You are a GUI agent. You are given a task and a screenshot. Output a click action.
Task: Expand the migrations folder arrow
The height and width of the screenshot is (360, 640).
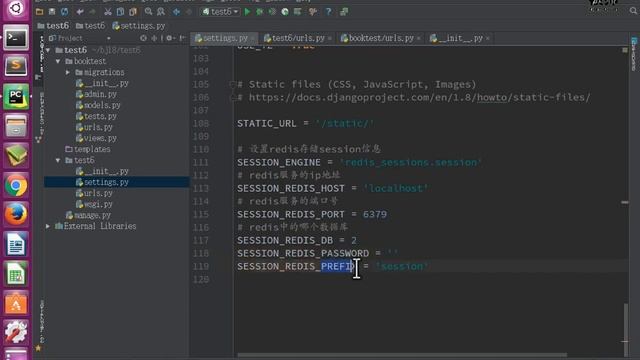click(x=68, y=72)
